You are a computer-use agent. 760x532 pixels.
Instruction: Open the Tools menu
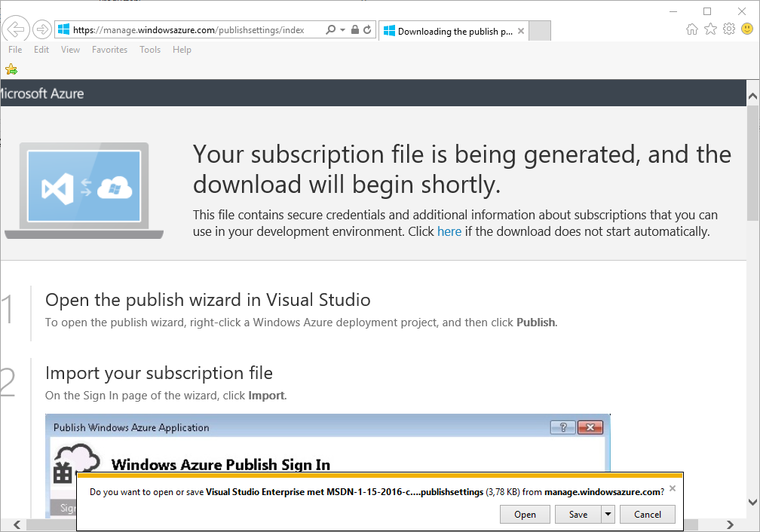[x=150, y=50]
